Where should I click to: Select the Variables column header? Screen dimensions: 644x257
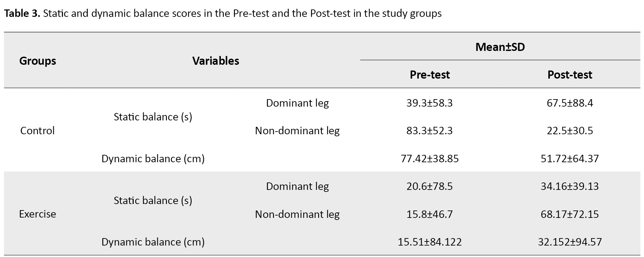(216, 61)
